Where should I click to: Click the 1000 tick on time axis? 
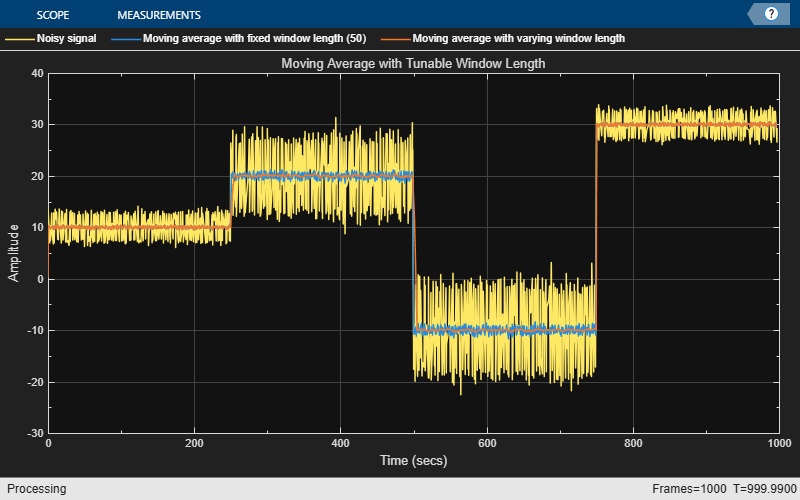coord(778,443)
